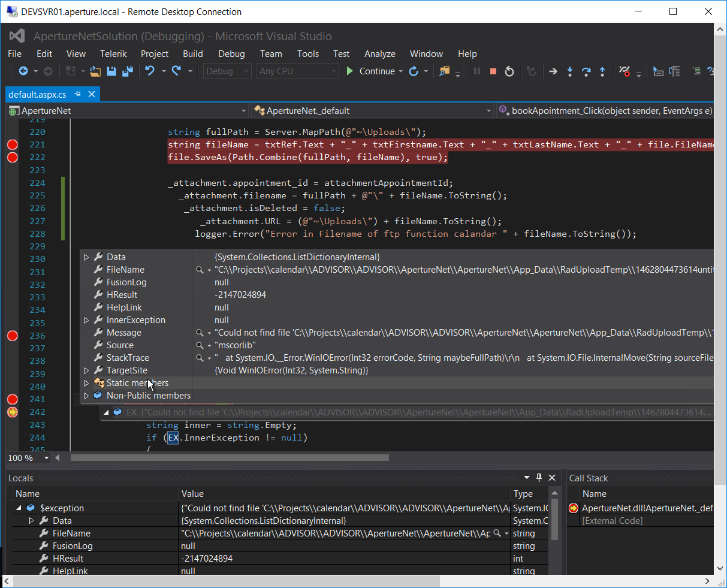Click the editor horizontal scrollbar thumb
Screen dimensions: 727x588
click(x=230, y=458)
